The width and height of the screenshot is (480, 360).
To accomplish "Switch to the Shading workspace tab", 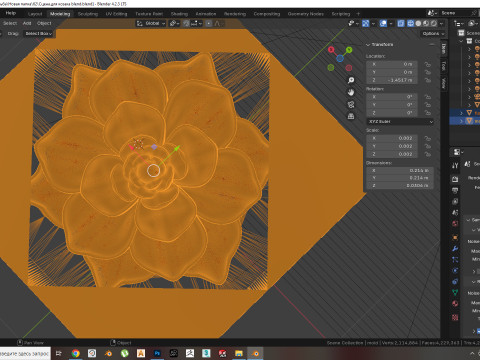I will tap(179, 14).
